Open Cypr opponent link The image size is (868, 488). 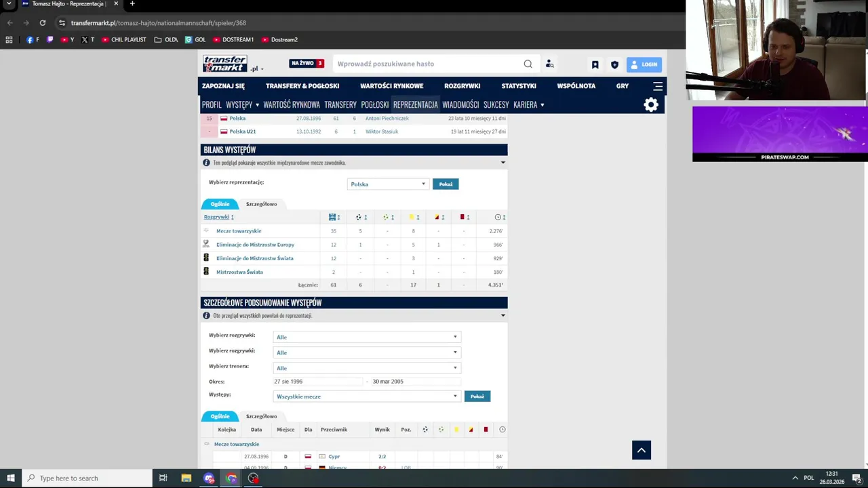pos(334,457)
